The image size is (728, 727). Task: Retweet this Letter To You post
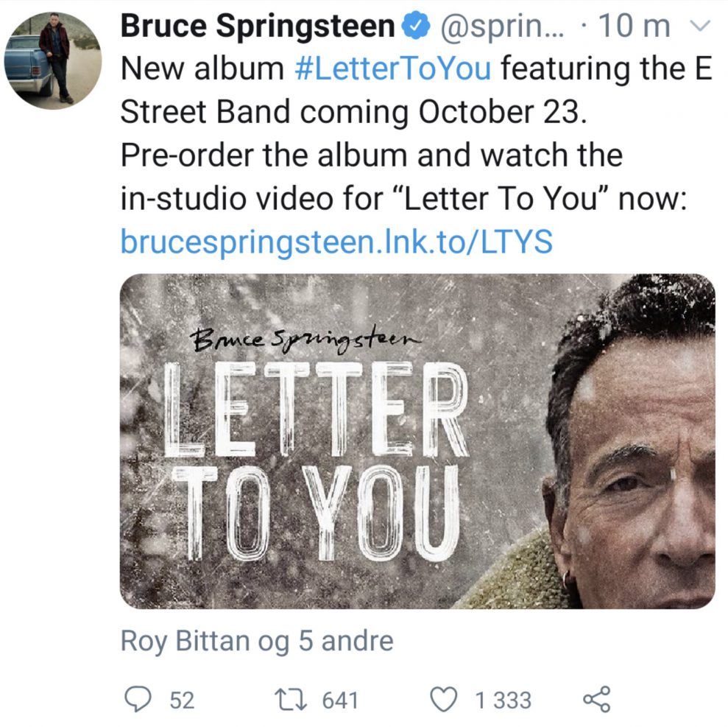tap(291, 699)
